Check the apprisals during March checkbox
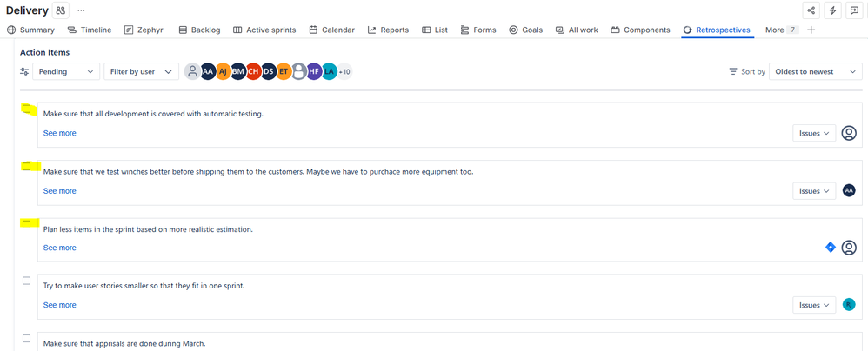 (x=27, y=338)
